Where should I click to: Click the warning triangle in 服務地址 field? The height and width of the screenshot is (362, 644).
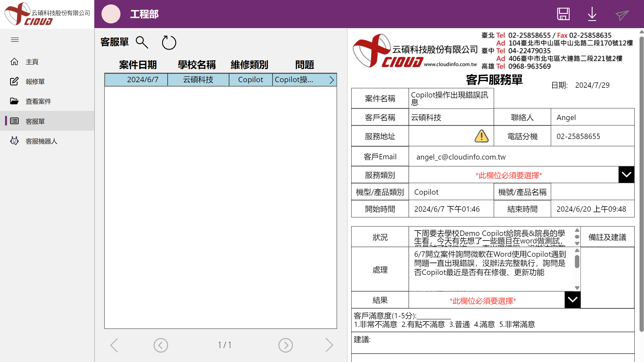(x=482, y=136)
